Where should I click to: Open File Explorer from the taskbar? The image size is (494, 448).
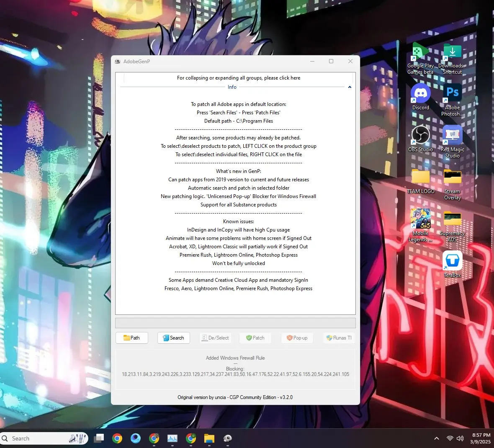tap(209, 438)
